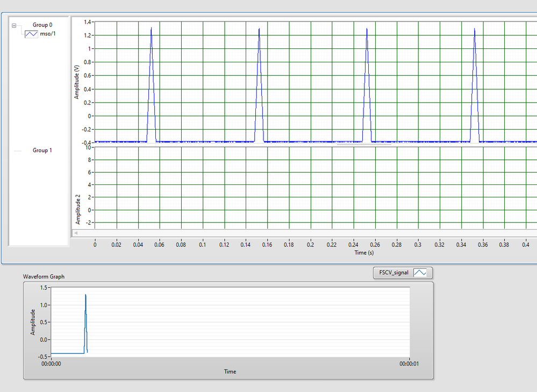
Task: Click the FSCV_signal legend label
Action: [394, 273]
